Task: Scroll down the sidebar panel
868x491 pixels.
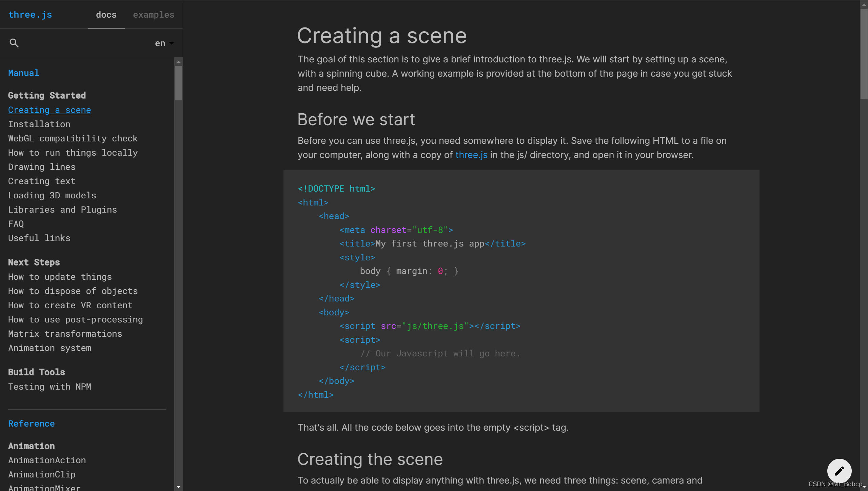Action: click(179, 487)
